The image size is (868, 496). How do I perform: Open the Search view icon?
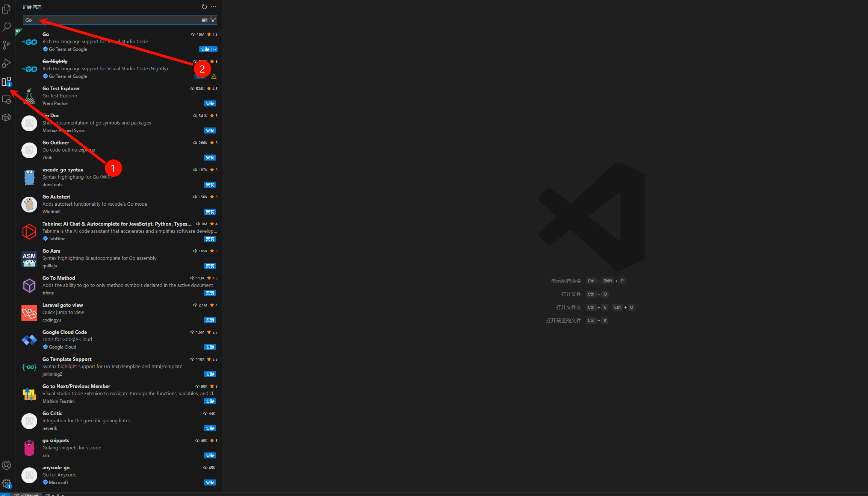6,27
